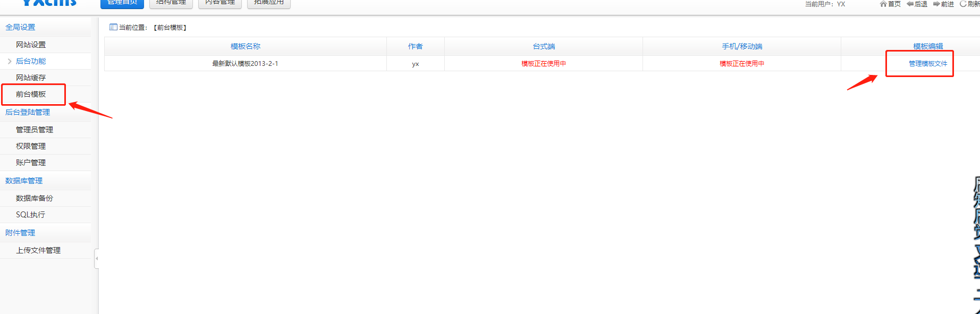Click the back arrow icon beside 后退
Viewport: 980px width, 314px height.
pyautogui.click(x=910, y=4)
